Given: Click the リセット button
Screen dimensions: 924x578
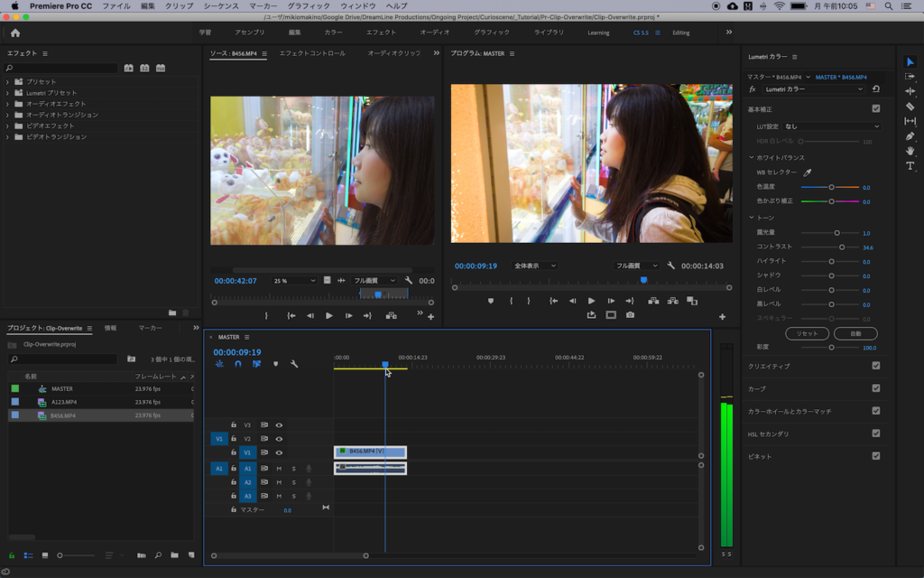Looking at the screenshot, I should 807,333.
